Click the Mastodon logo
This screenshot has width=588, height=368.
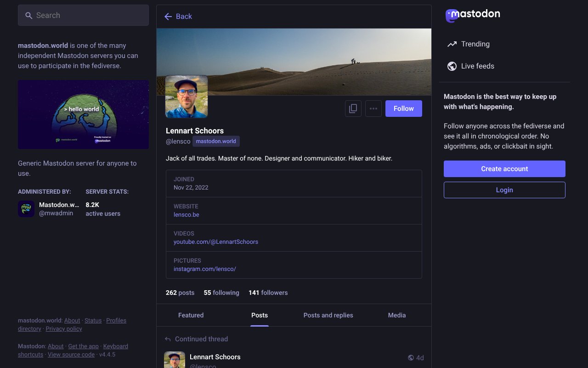point(473,15)
